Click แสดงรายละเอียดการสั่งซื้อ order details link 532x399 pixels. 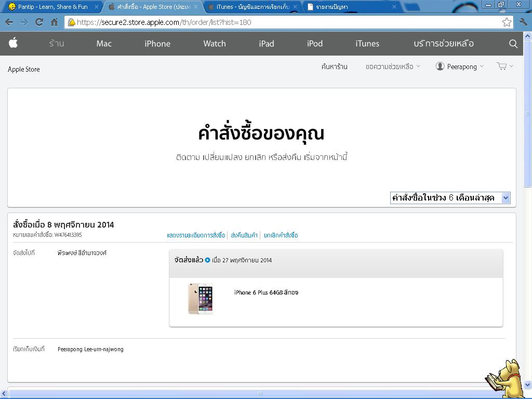click(x=196, y=235)
